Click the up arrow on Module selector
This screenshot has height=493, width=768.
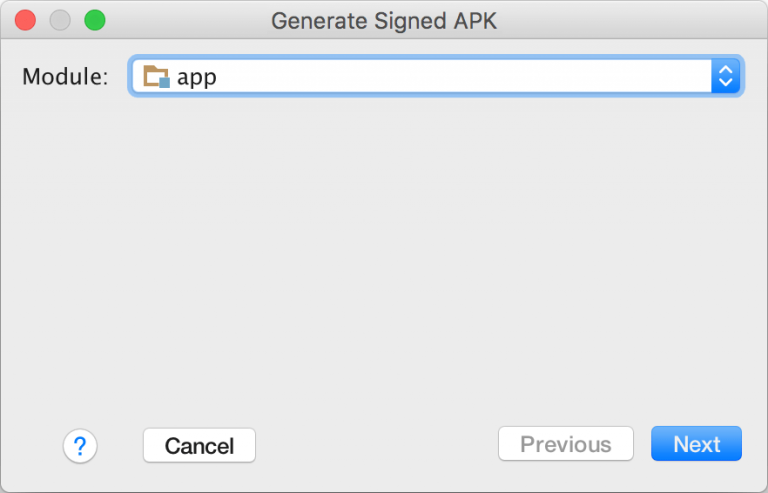point(726,70)
